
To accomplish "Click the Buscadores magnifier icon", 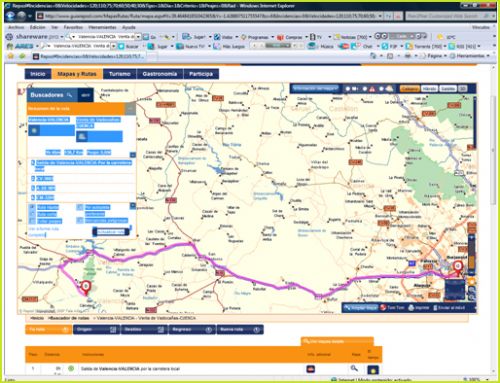I will (69, 95).
